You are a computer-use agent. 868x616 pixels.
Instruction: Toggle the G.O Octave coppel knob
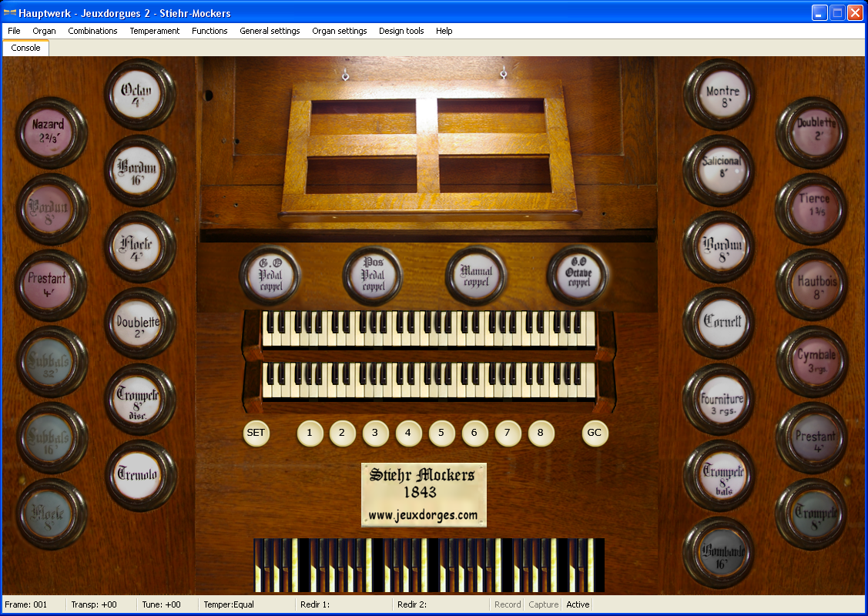tap(578, 275)
